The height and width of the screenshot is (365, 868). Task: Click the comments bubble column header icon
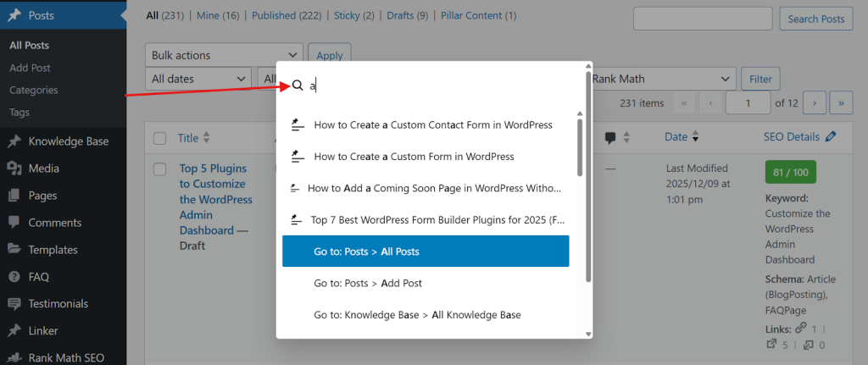(610, 137)
